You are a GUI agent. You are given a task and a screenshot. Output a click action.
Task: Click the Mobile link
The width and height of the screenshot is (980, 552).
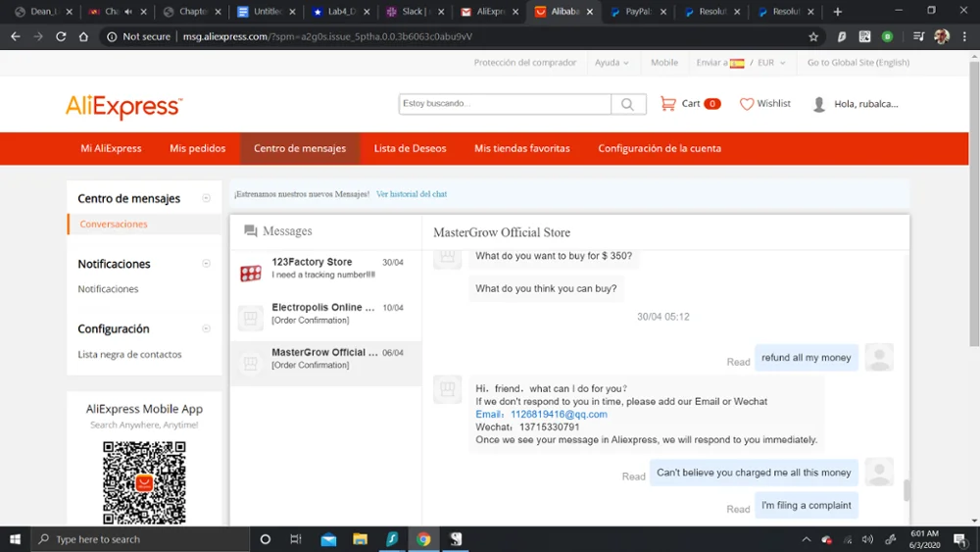(663, 63)
